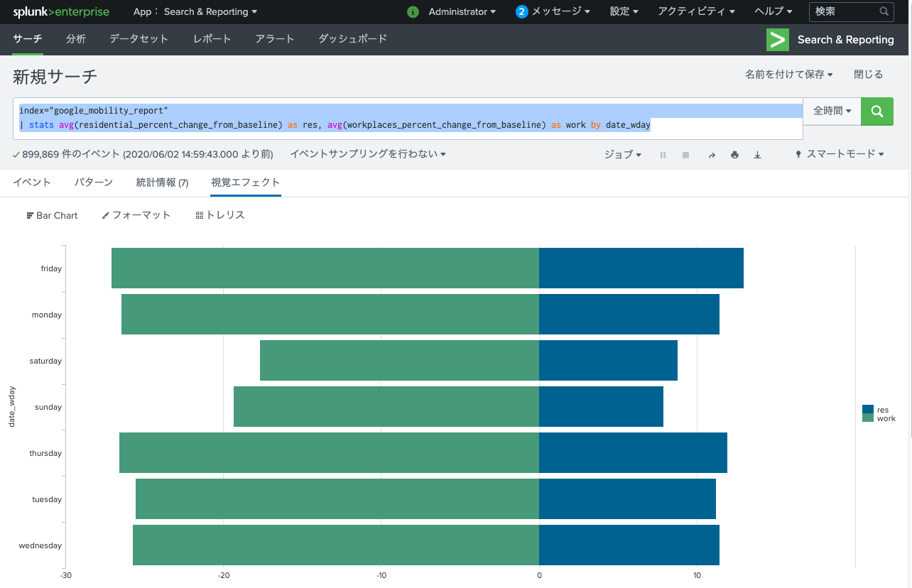Run the search with the green button
Image resolution: width=912 pixels, height=588 pixels.
[876, 111]
